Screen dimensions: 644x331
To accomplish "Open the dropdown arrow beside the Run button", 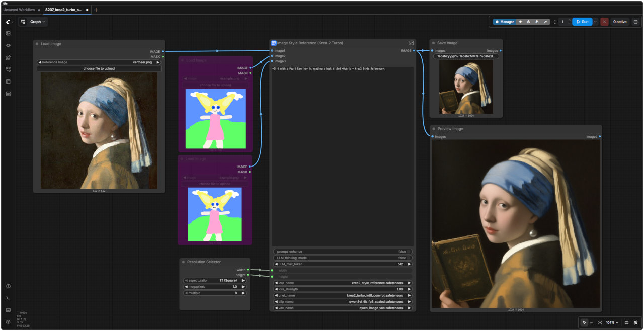I will click(596, 22).
